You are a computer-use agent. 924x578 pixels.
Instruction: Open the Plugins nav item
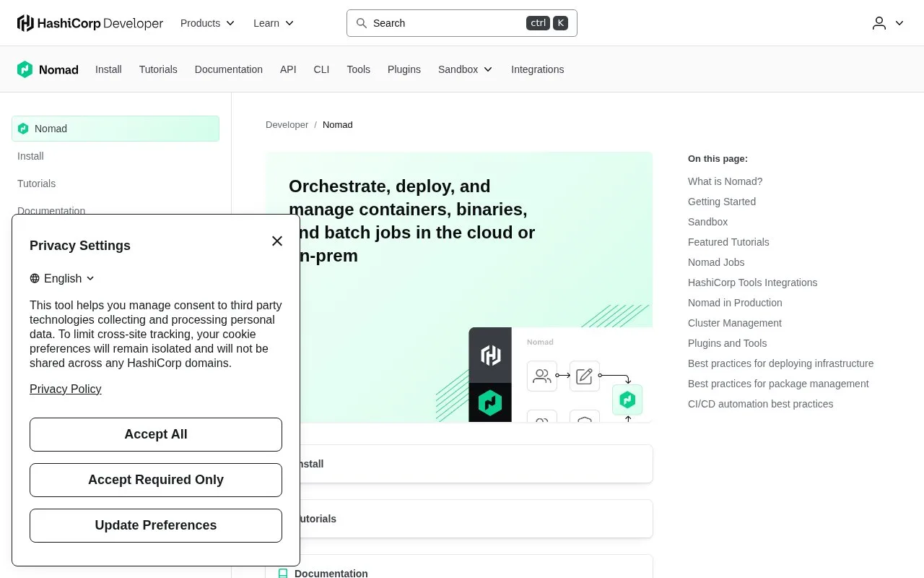tap(404, 69)
